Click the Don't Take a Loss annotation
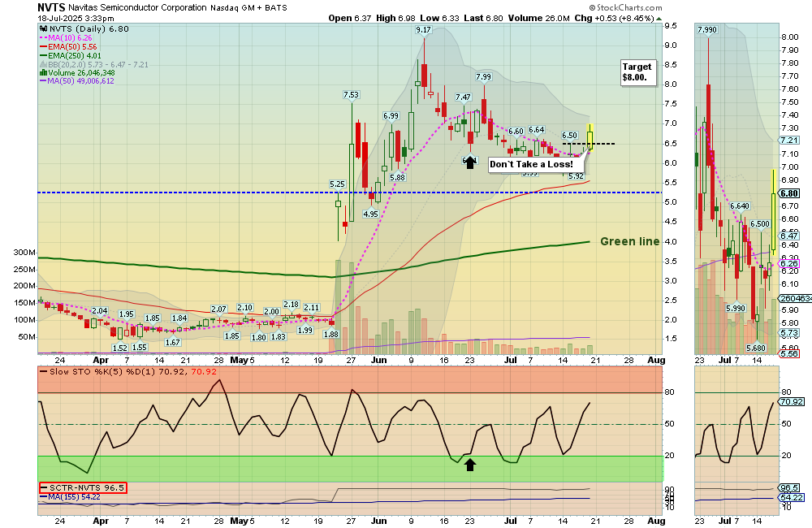The width and height of the screenshot is (812, 528). pos(536,165)
